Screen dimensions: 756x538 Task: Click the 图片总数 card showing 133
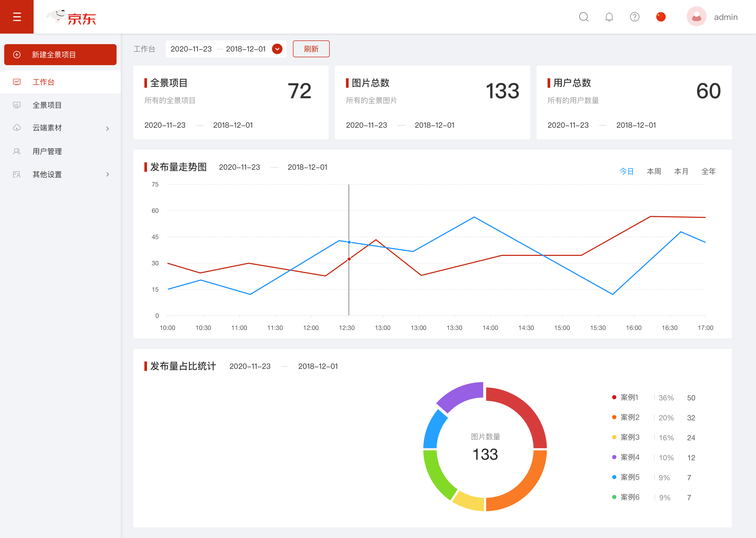pos(432,102)
